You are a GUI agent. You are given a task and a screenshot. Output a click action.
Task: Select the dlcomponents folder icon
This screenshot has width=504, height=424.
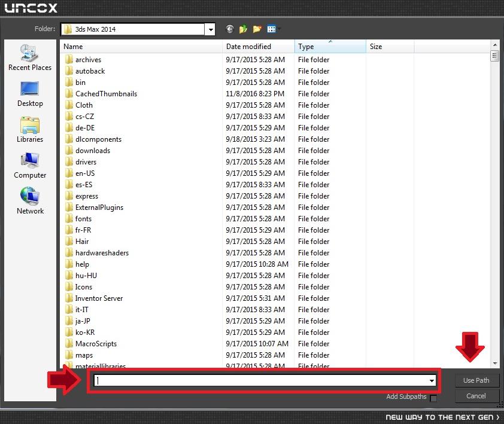tap(68, 139)
